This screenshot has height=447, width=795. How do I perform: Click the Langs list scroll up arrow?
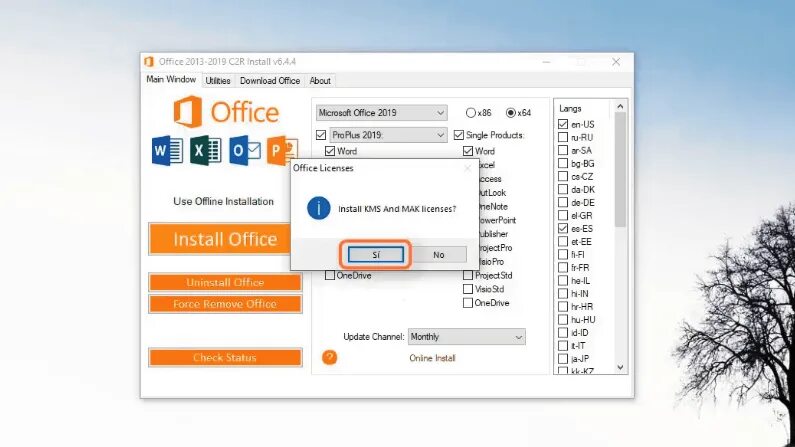click(x=621, y=106)
